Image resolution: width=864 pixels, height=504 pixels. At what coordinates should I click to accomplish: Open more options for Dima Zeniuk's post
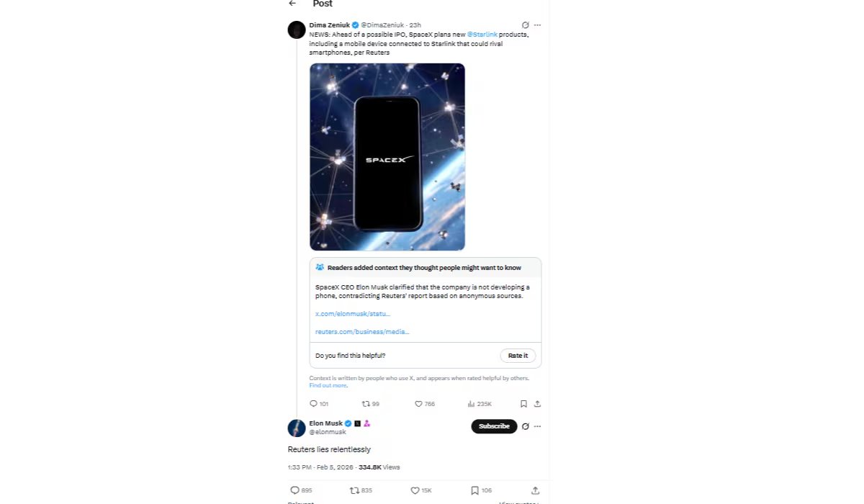click(537, 24)
